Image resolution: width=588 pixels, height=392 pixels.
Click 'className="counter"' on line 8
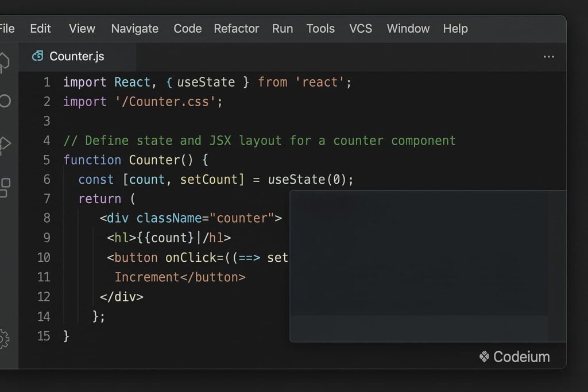click(x=205, y=218)
